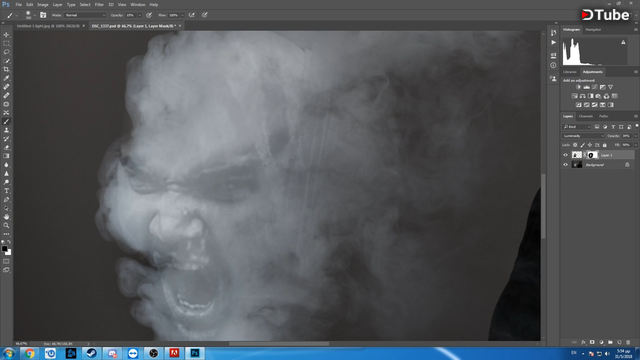Enable airbrush-style build-up
This screenshot has height=360, width=640.
(x=191, y=15)
